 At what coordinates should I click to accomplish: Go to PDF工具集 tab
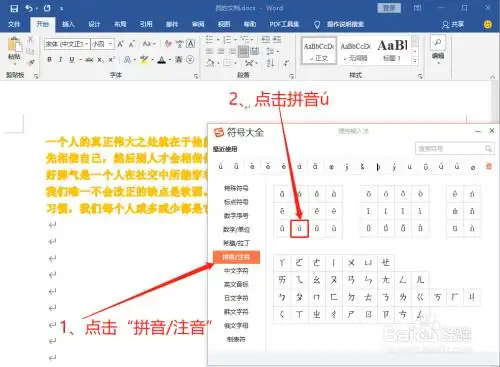284,24
